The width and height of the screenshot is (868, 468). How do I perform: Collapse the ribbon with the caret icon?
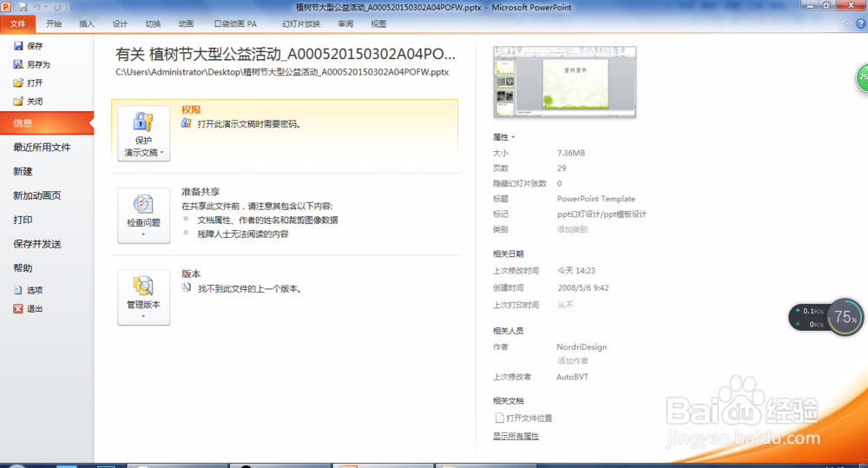[847, 24]
